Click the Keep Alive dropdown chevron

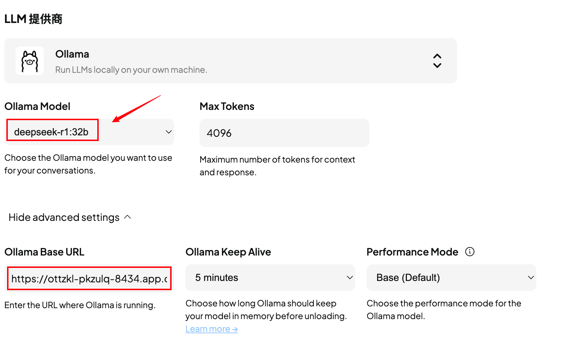350,278
